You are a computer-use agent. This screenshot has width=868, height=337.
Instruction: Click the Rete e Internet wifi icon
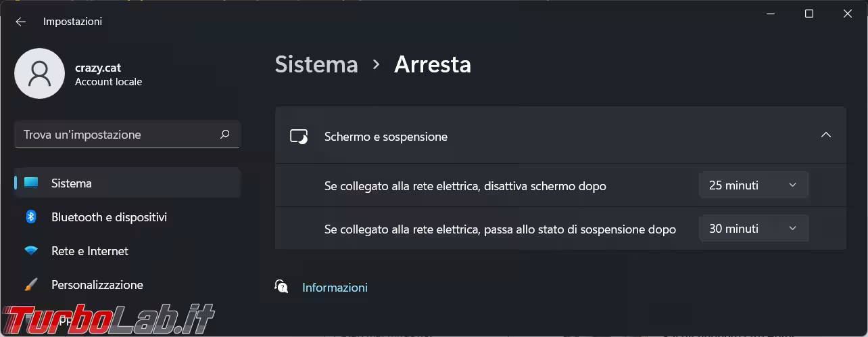pos(31,251)
